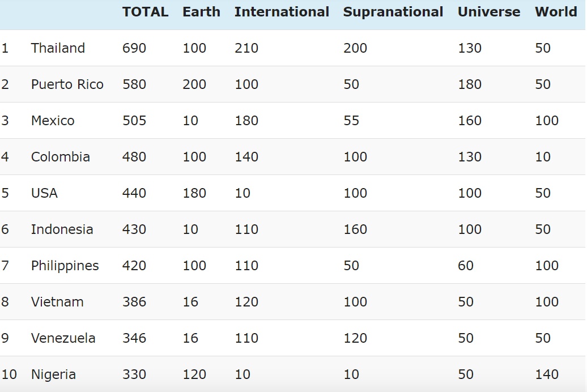Click the Puerto Rico country cell
The image size is (587, 392).
(x=67, y=84)
